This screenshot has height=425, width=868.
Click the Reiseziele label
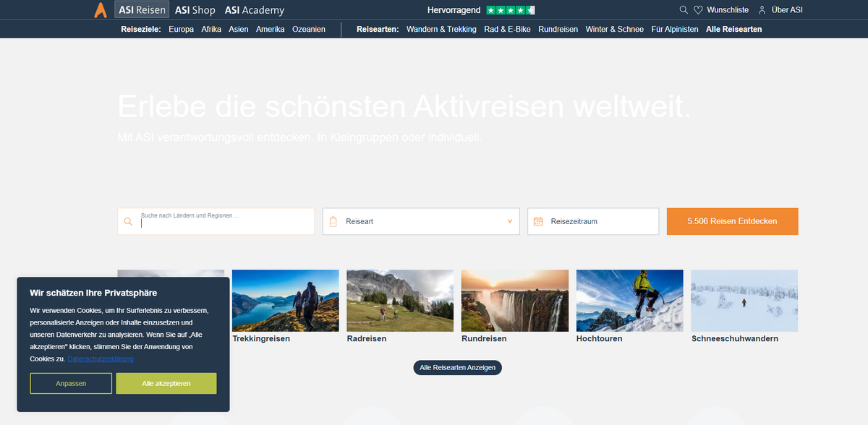tap(141, 30)
